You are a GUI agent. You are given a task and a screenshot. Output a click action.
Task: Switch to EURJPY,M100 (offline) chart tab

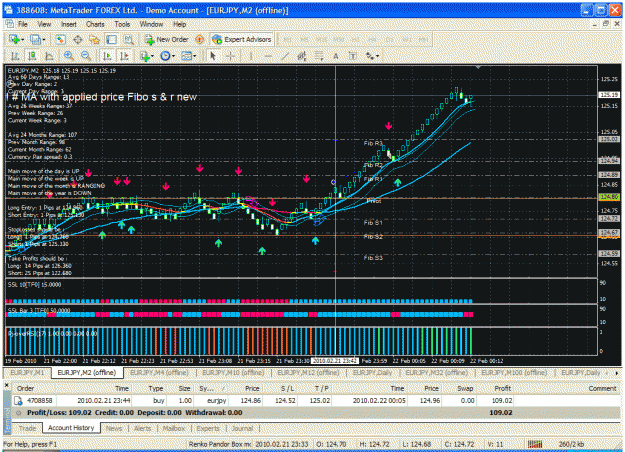coord(514,373)
